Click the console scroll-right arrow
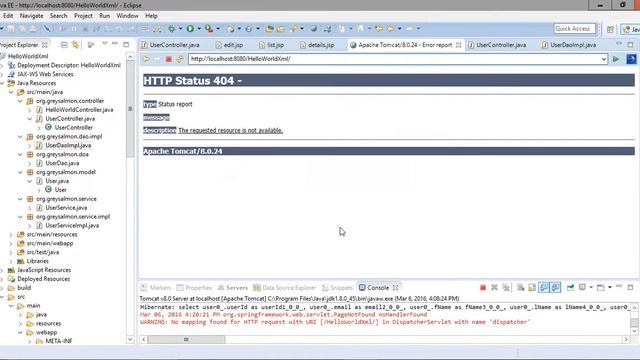The image size is (640, 360). coord(626,340)
